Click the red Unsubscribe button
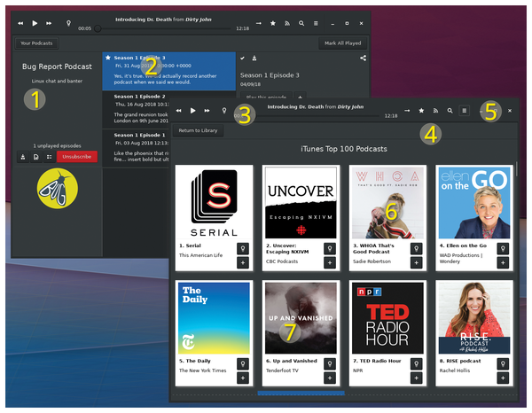532x413 pixels. click(76, 157)
